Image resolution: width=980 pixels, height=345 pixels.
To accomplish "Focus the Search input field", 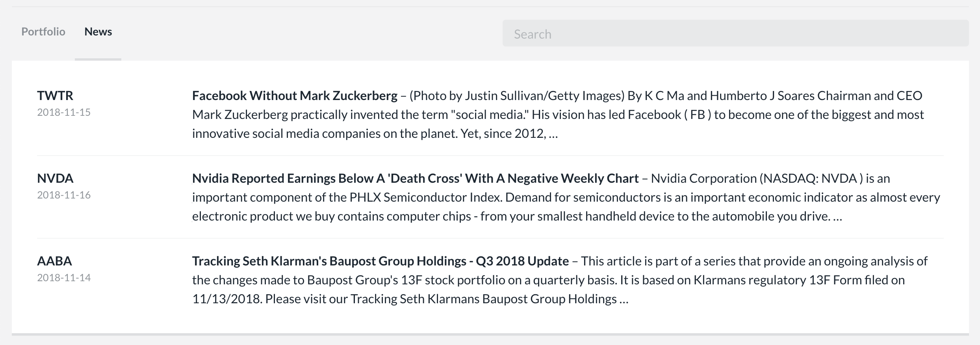I will [735, 34].
